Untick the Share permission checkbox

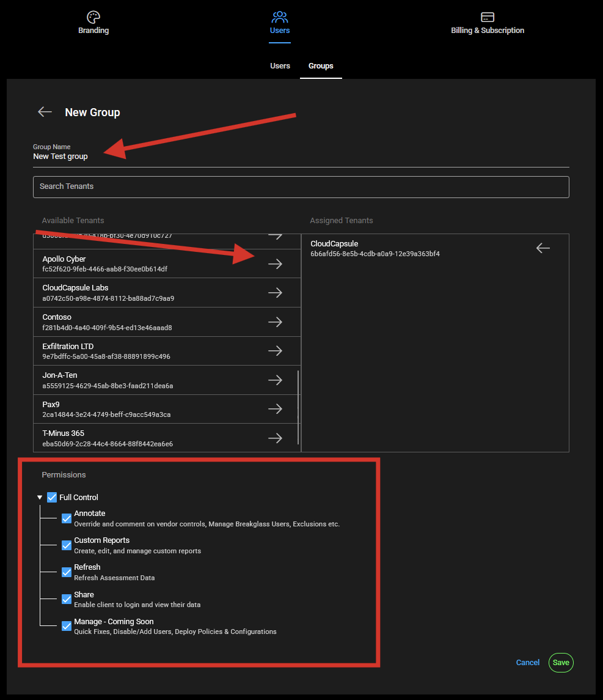point(67,599)
